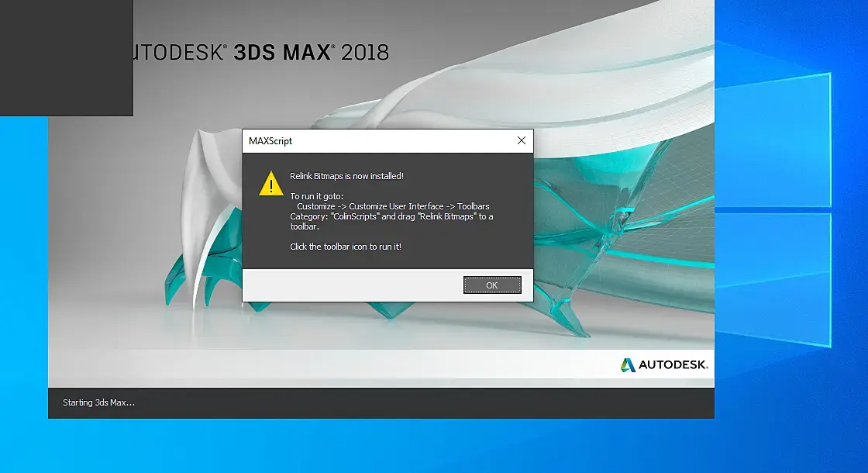Close the MAXScript dialog using the X
The height and width of the screenshot is (473, 868).
(522, 140)
